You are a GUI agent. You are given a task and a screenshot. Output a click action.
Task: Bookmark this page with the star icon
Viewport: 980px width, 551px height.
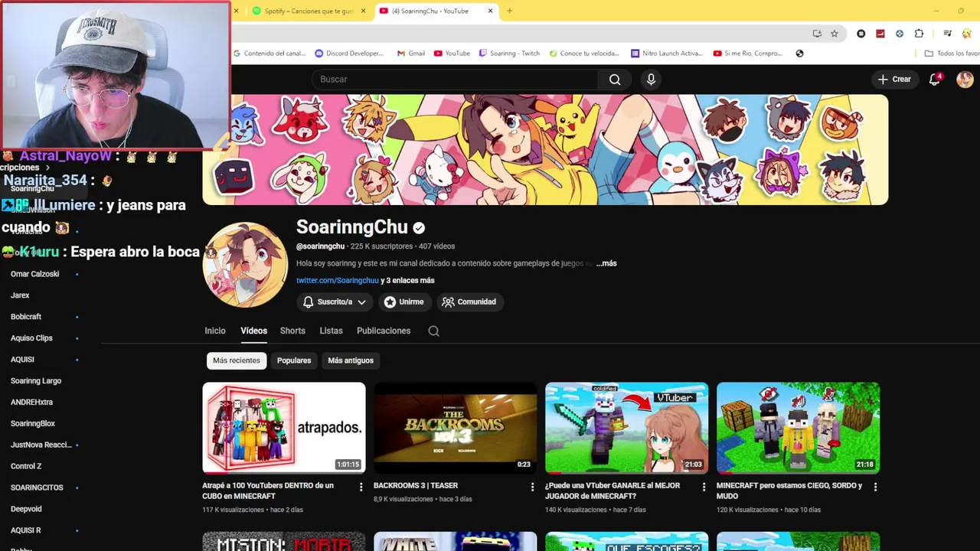[x=835, y=34]
